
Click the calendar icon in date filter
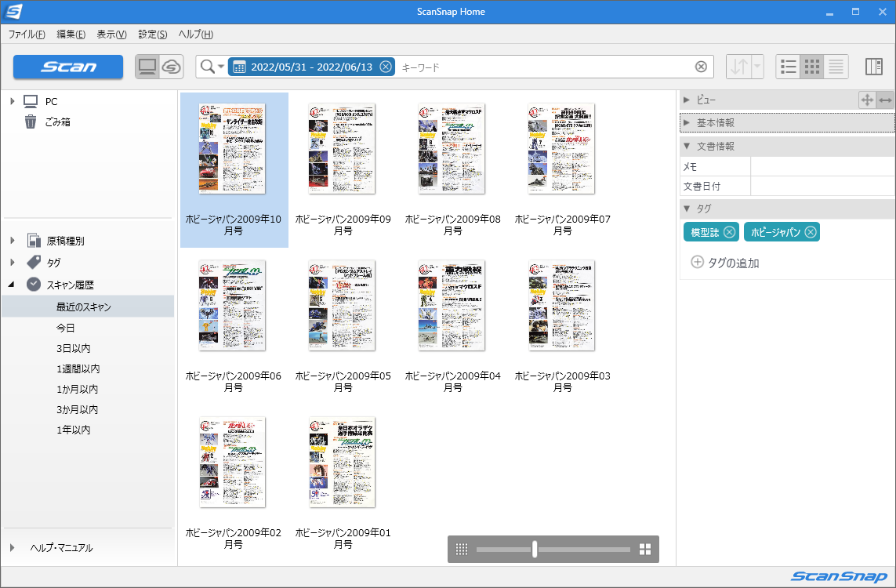pos(239,67)
